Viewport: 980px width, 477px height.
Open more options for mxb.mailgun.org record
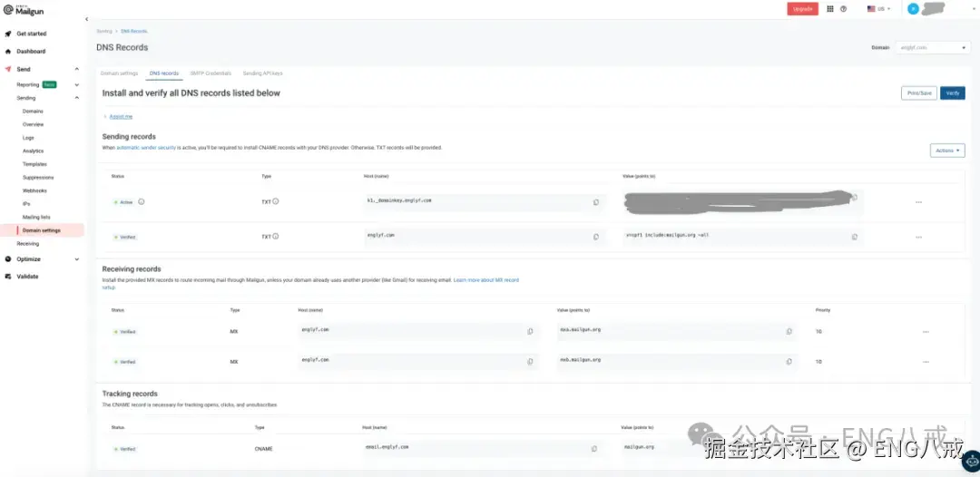coord(926,362)
